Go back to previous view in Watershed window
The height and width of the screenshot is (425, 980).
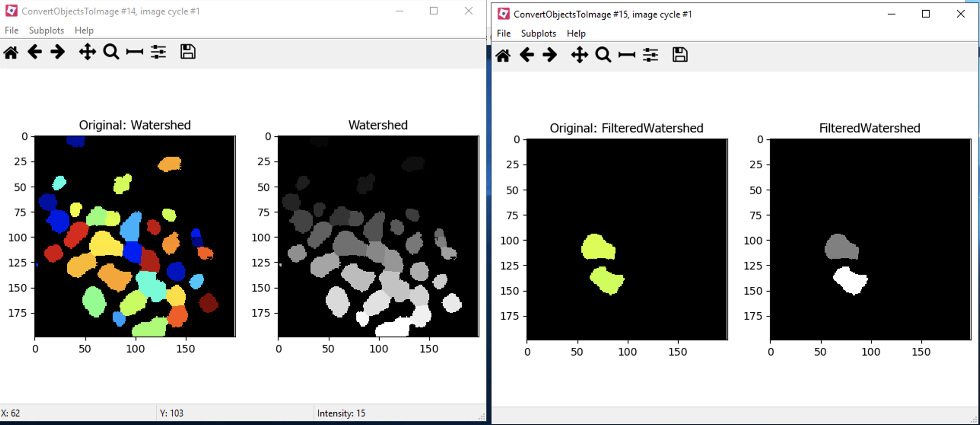tap(35, 52)
